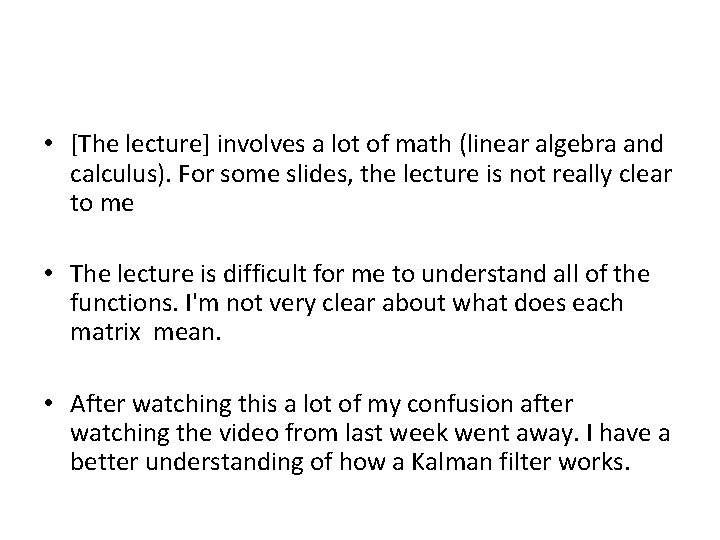Click the word "calculus)" at line start
The width and height of the screenshot is (720, 540).
120,174
